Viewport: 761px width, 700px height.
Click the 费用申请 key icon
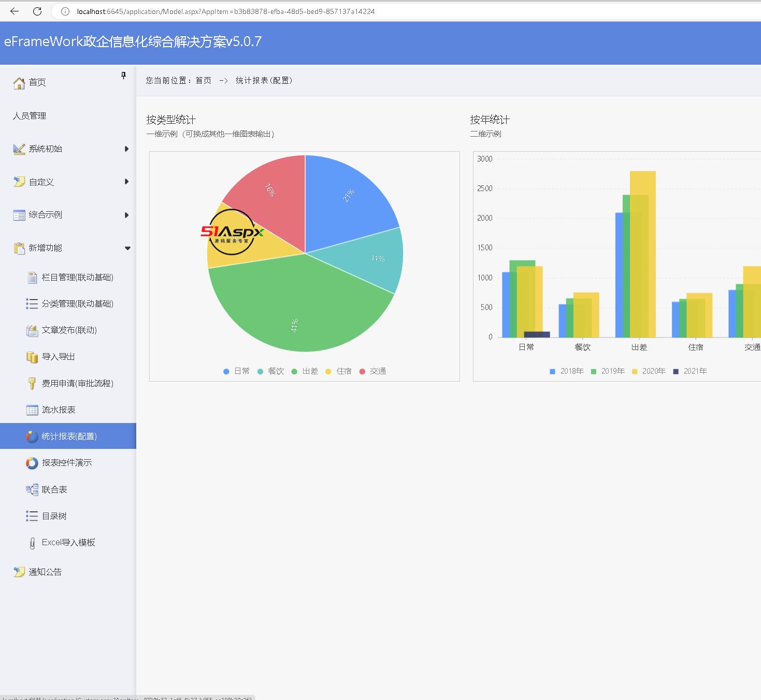[x=32, y=383]
